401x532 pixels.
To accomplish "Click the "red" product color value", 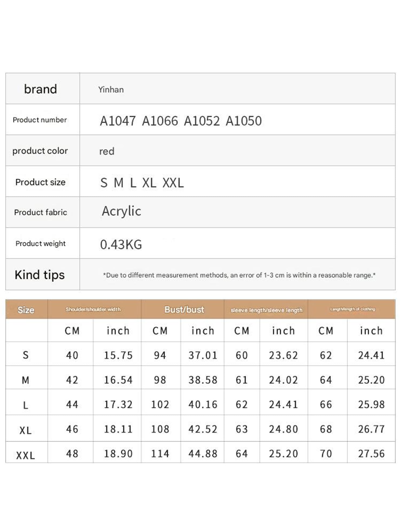I will point(107,151).
